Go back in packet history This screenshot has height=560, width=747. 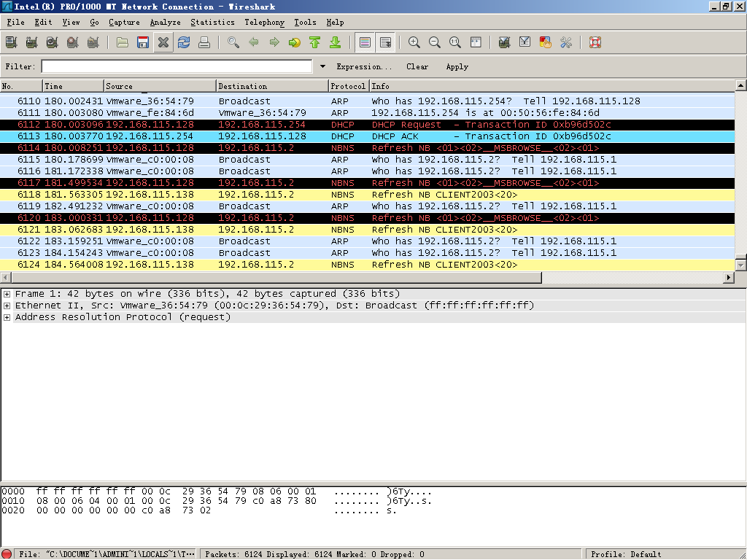pyautogui.click(x=254, y=42)
